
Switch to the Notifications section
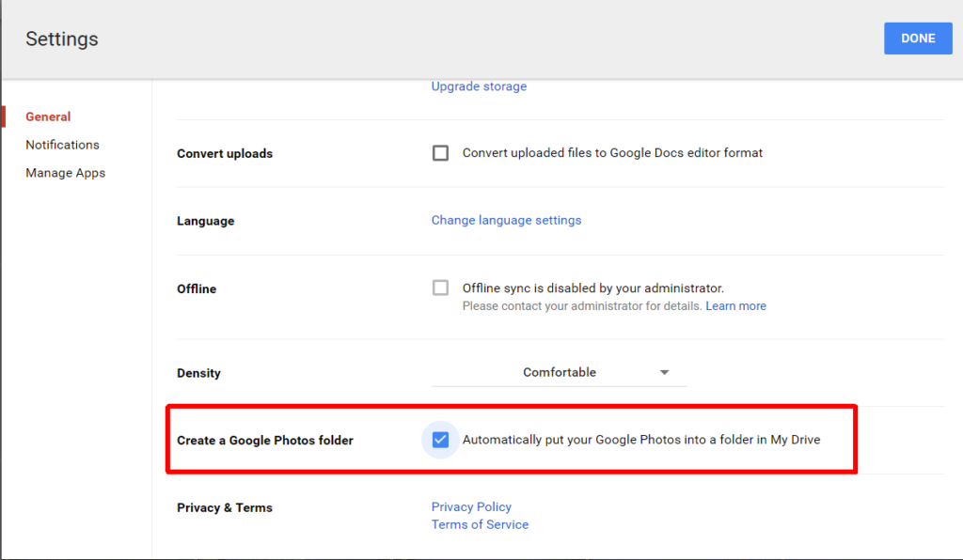(62, 144)
